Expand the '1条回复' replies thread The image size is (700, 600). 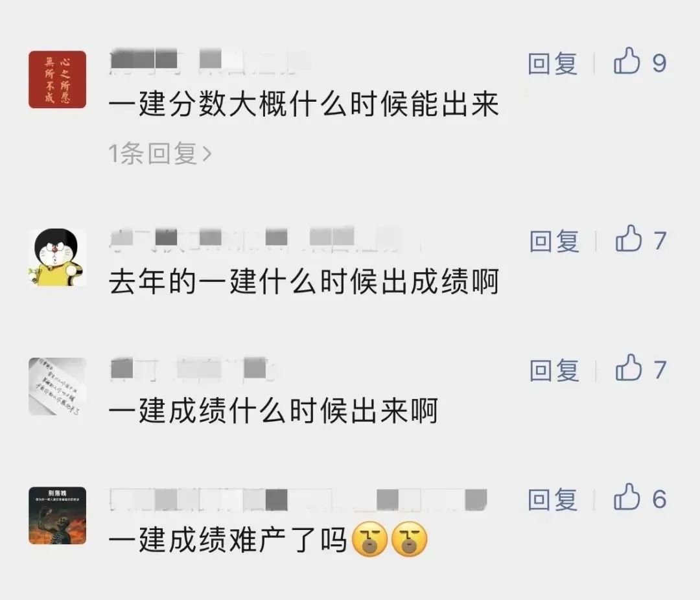160,154
